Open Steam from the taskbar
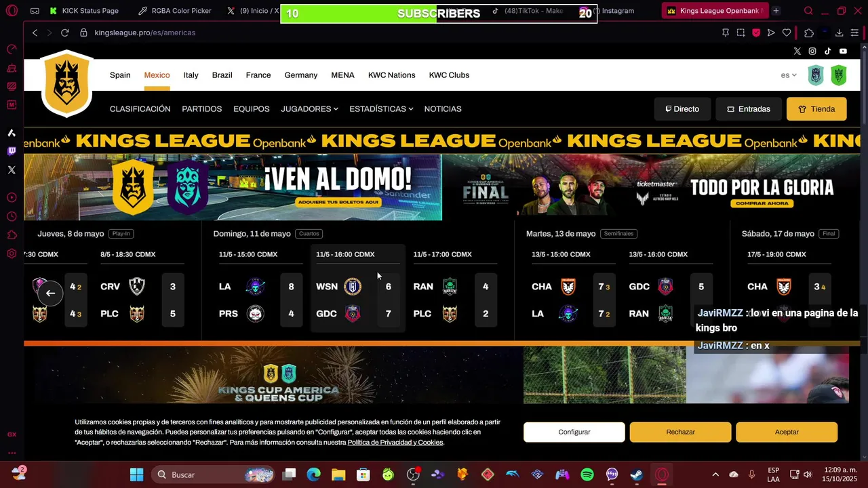Image resolution: width=868 pixels, height=488 pixels. click(637, 474)
